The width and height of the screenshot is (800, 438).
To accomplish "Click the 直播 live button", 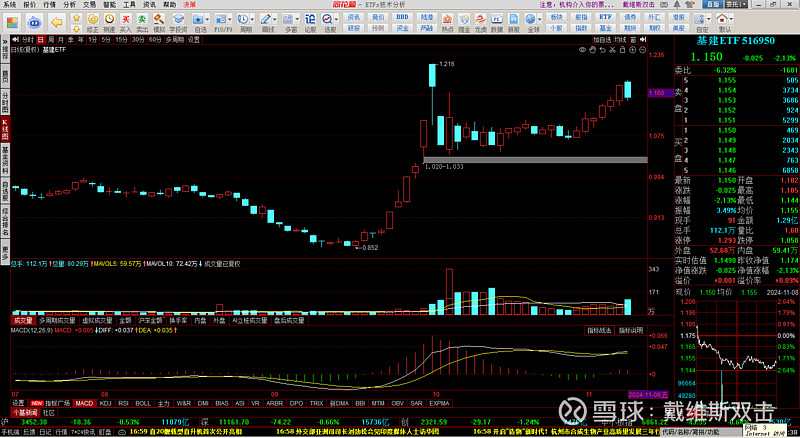I will coord(713,4).
